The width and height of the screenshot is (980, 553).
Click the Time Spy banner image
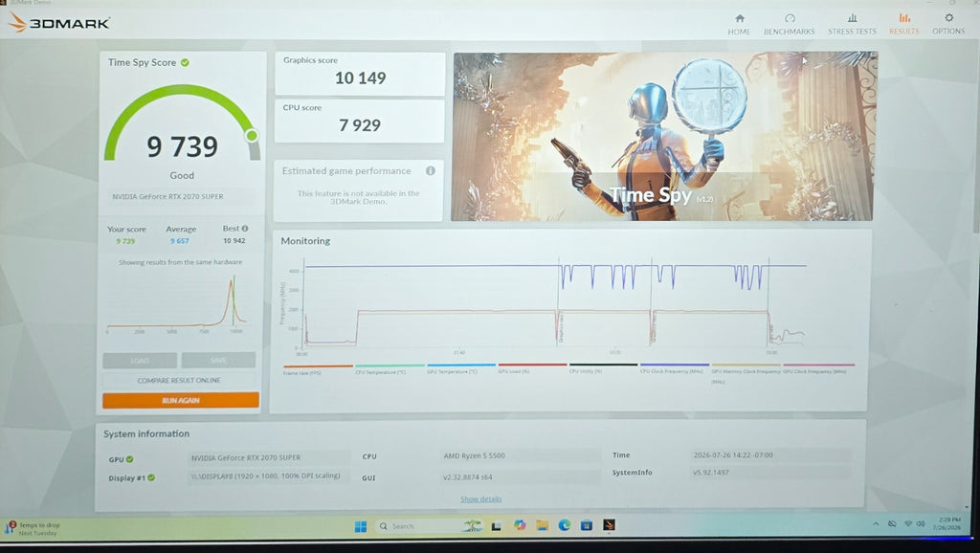pyautogui.click(x=663, y=136)
